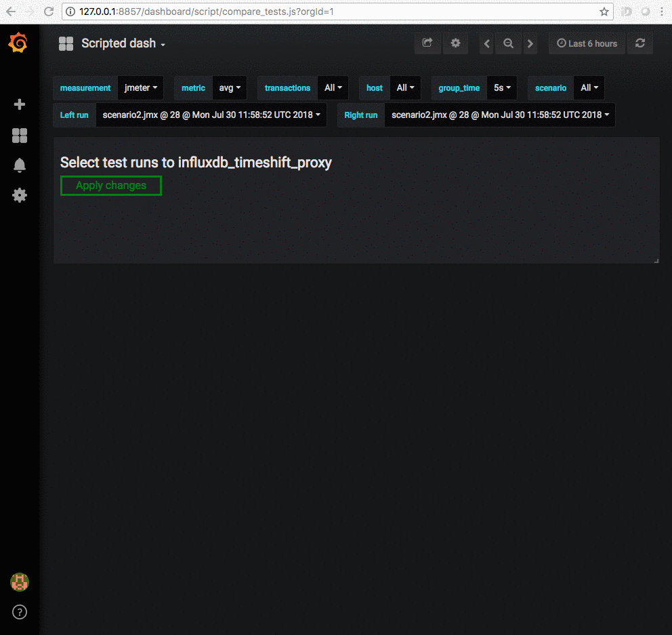This screenshot has height=635, width=672.
Task: Click the metric variable label
Action: pyautogui.click(x=193, y=88)
